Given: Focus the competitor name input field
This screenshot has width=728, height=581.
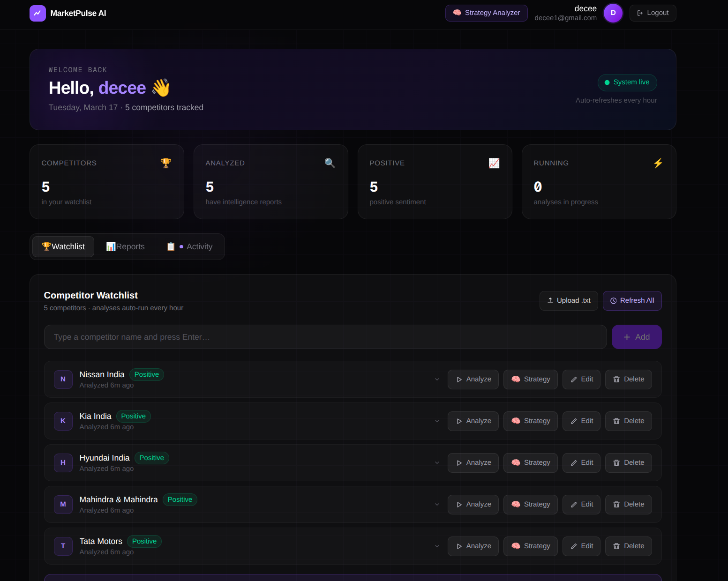Looking at the screenshot, I should (325, 337).
